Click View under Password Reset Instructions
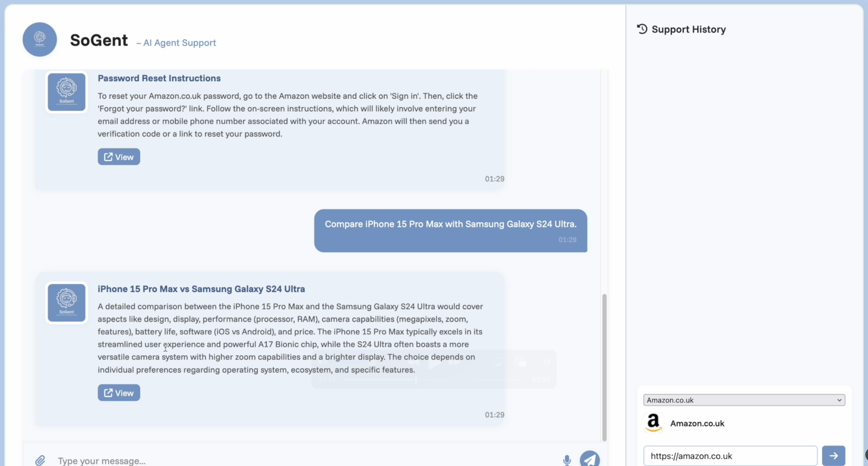This screenshot has width=868, height=466. (119, 157)
